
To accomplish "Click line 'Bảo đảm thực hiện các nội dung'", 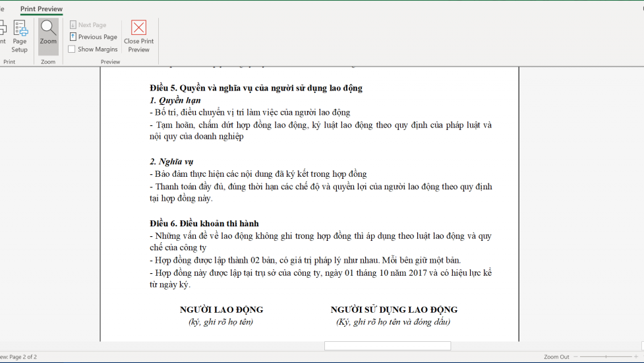I will pos(258,174).
